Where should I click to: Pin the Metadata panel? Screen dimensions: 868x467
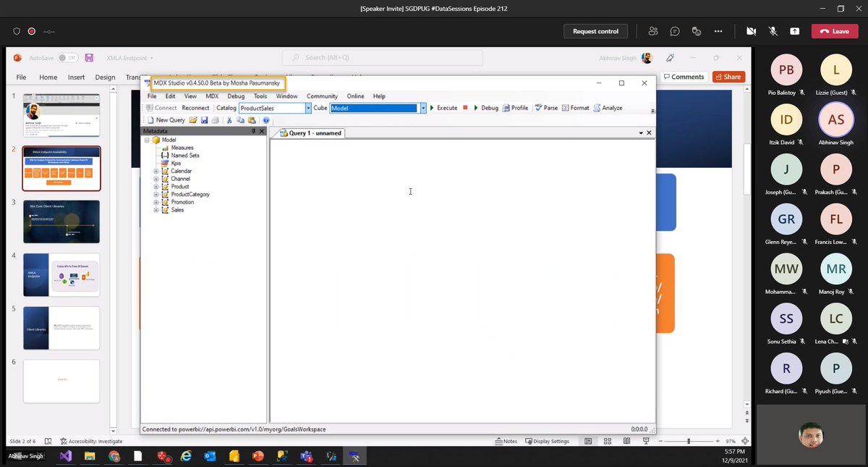click(253, 131)
